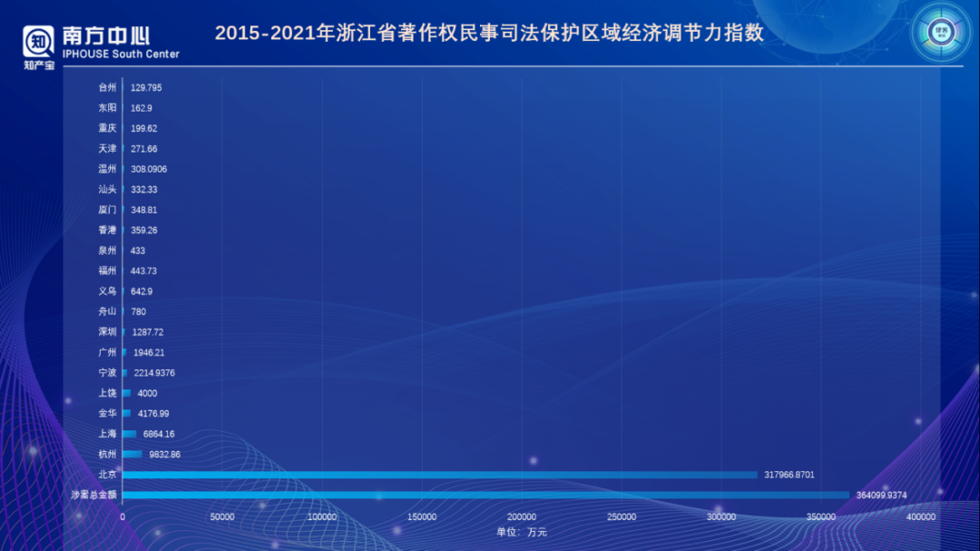Screen dimensions: 980x551
Task: Click the 上饶 category label
Action: [107, 393]
